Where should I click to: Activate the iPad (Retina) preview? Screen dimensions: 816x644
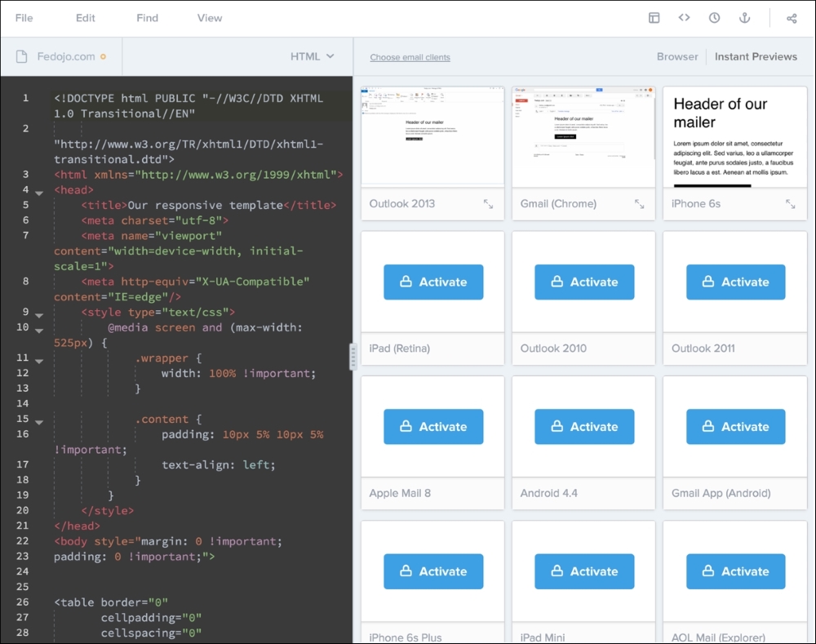[x=433, y=282]
